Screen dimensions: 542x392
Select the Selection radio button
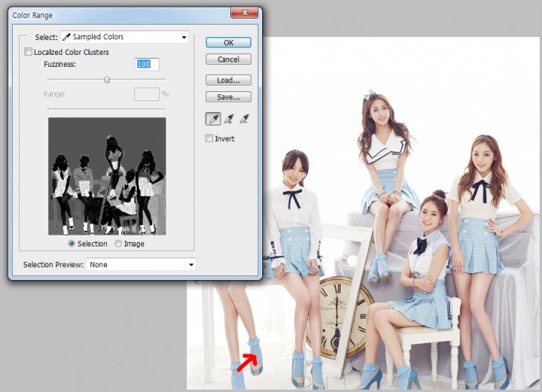tap(71, 244)
